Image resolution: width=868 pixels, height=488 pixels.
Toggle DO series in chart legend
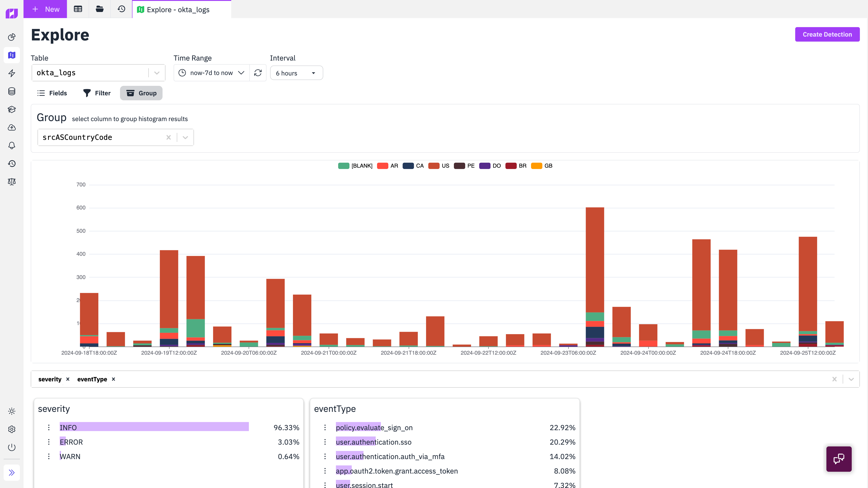click(x=490, y=166)
